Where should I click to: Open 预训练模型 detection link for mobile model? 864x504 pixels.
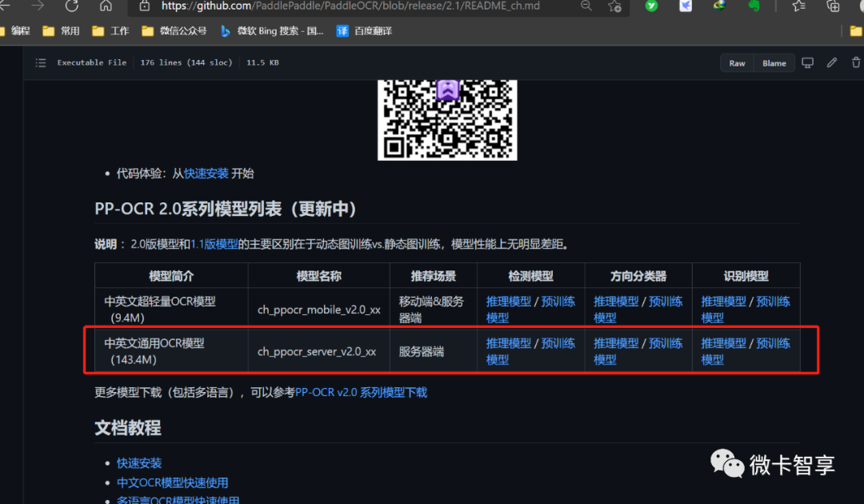tap(558, 302)
